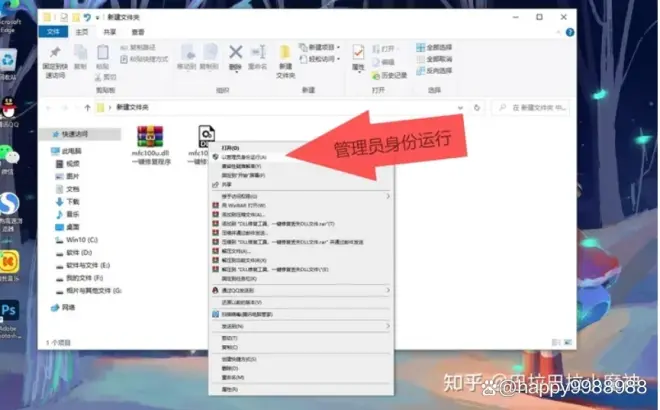Click the address bar path field

point(250,105)
